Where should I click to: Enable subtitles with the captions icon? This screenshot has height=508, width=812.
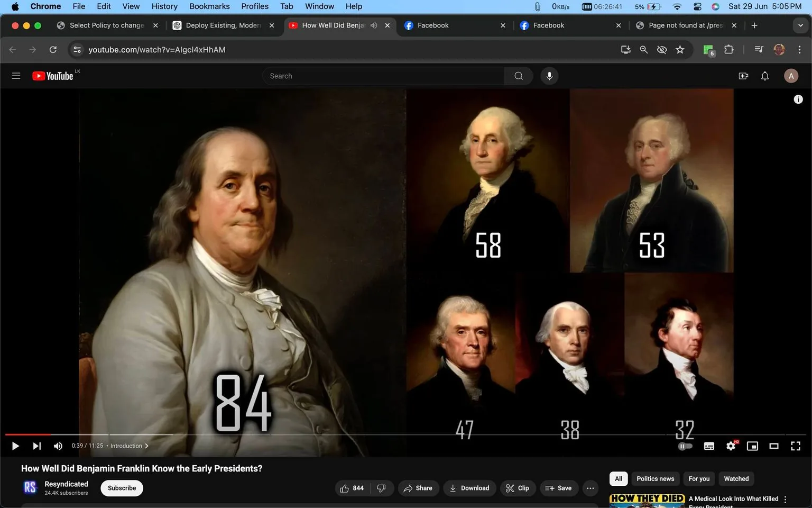[x=709, y=446]
